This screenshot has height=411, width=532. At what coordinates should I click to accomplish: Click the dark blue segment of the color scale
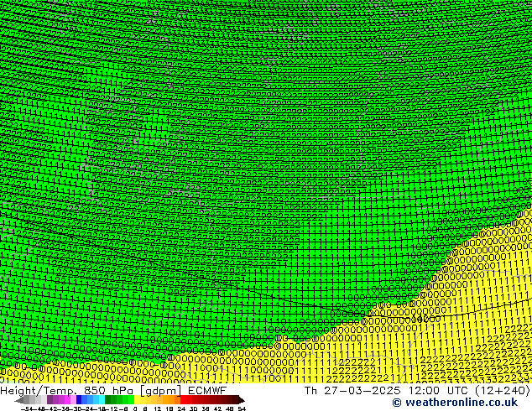pyautogui.click(x=79, y=400)
